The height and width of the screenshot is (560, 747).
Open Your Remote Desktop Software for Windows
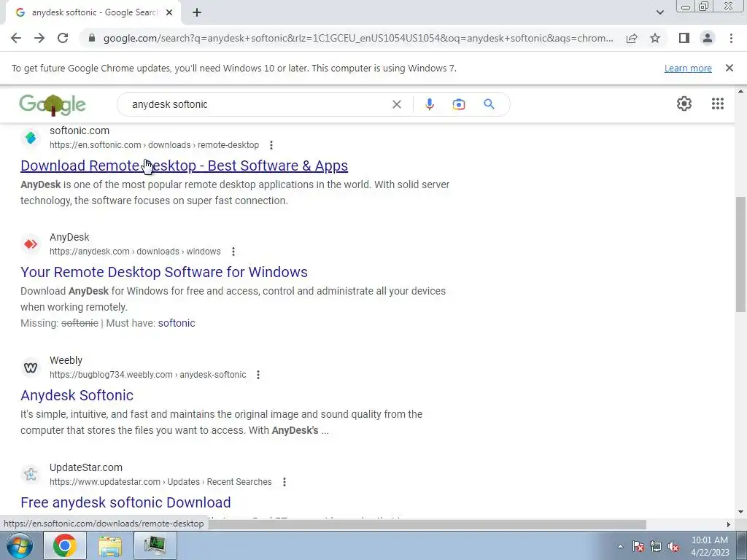(164, 272)
